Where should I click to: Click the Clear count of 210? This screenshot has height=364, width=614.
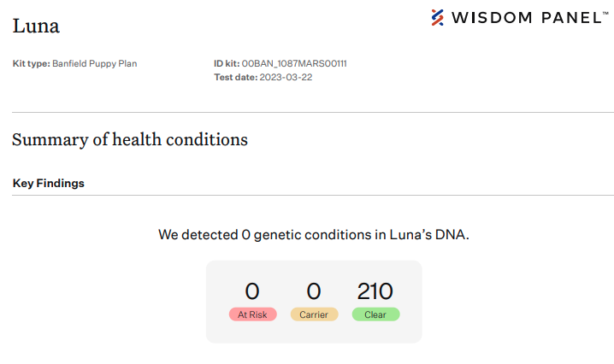375,291
